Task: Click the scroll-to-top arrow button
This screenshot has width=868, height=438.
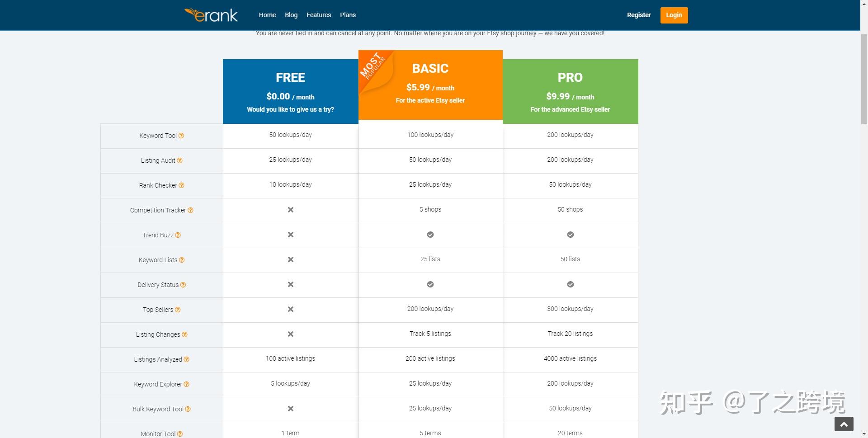Action: coord(844,424)
